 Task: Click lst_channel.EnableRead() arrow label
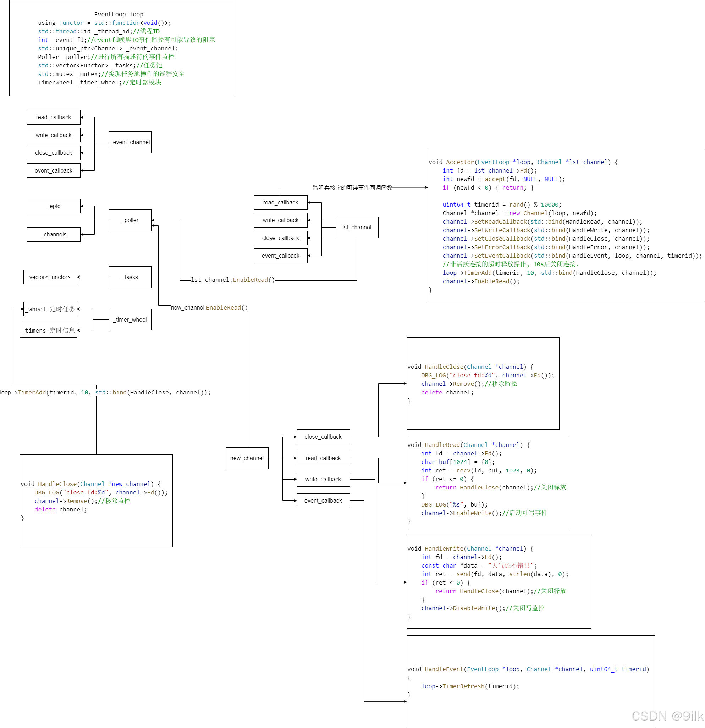click(233, 280)
